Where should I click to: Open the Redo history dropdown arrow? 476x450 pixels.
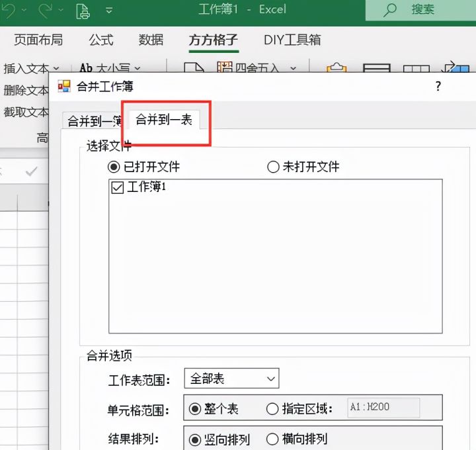[x=61, y=11]
